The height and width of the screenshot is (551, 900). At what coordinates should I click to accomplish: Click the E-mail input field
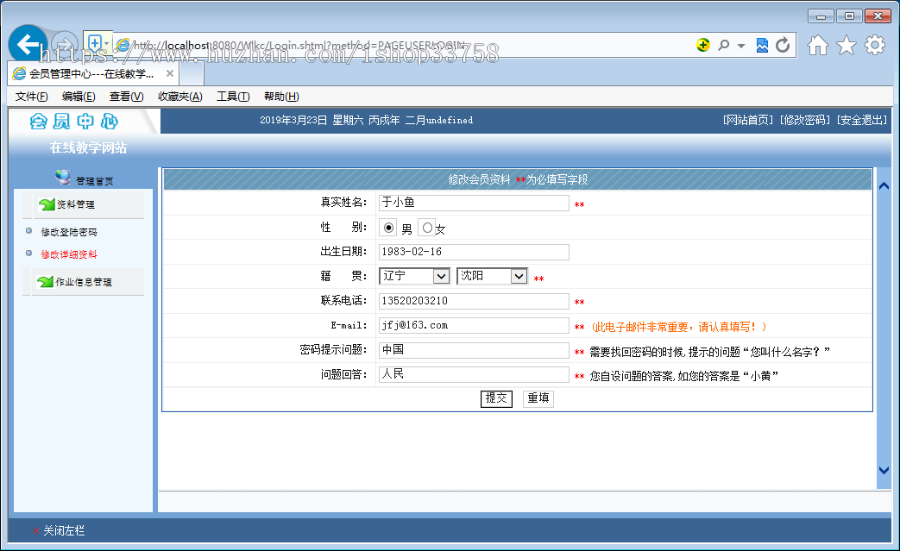[474, 325]
